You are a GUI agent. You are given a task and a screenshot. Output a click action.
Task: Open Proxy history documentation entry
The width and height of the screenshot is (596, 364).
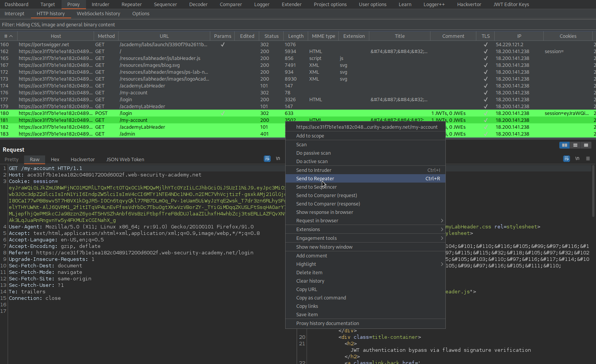(365, 324)
